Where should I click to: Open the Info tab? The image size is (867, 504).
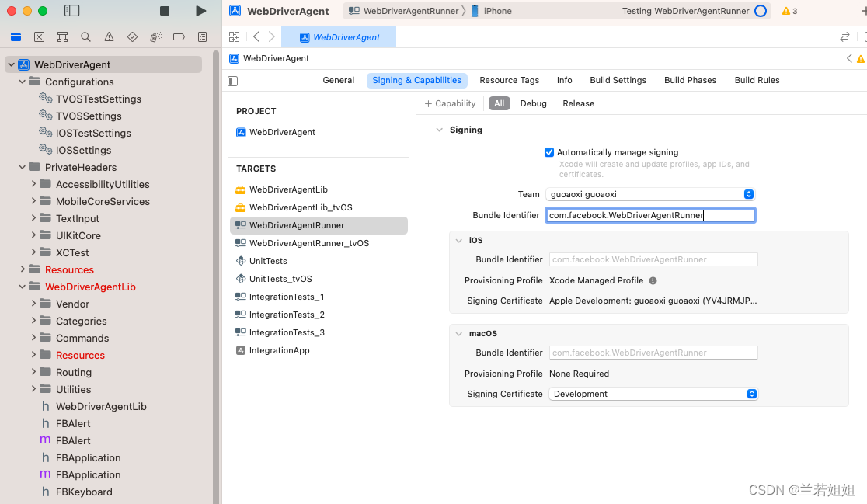click(565, 80)
